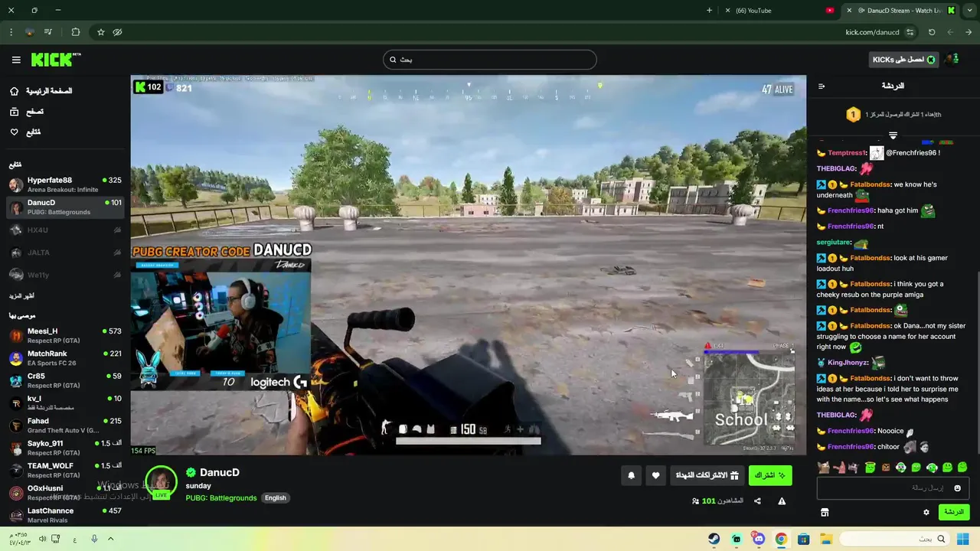Open Steam from the taskbar

click(x=714, y=539)
